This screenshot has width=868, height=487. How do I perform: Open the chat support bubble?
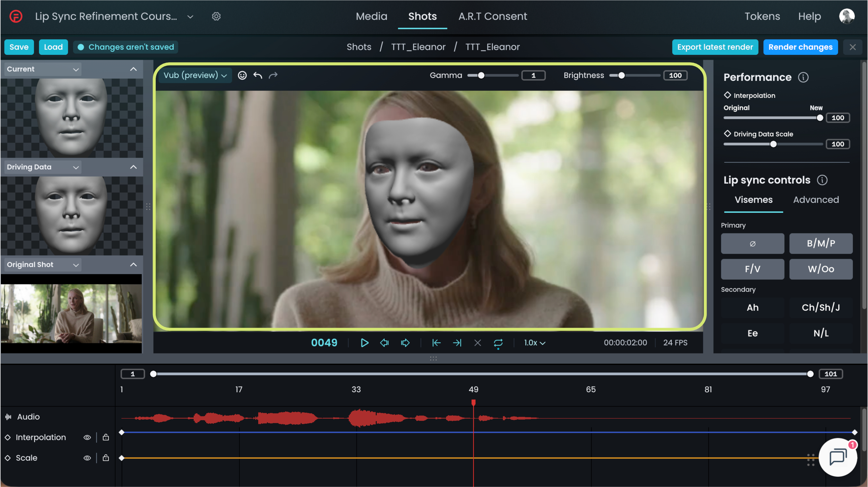(838, 457)
